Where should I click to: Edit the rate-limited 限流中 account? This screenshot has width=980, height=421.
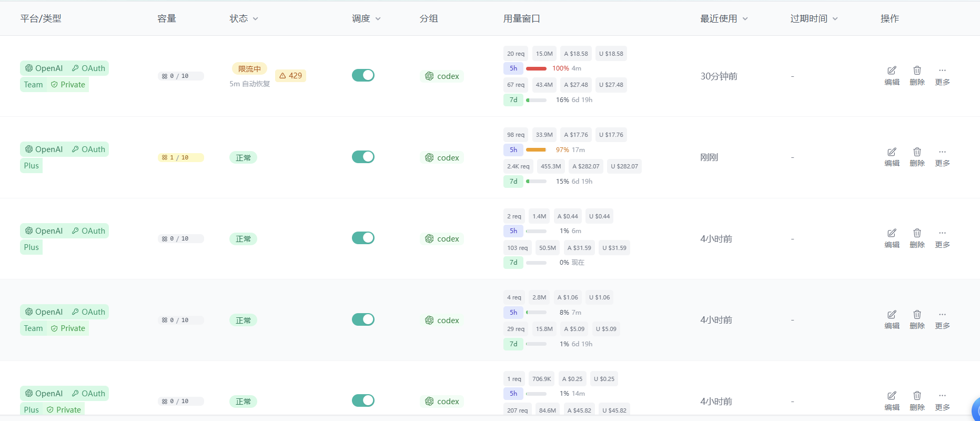(892, 76)
